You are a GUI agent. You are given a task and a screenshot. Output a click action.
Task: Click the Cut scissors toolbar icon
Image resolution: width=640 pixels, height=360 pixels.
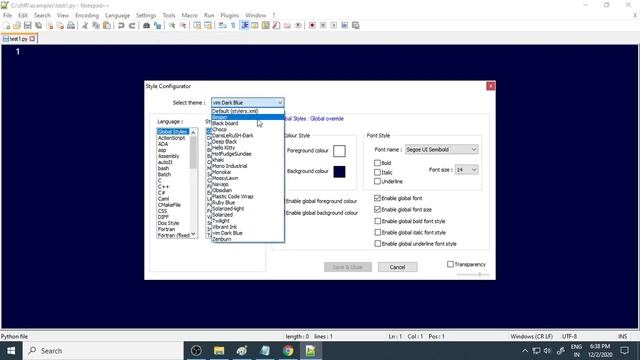pos(85,25)
